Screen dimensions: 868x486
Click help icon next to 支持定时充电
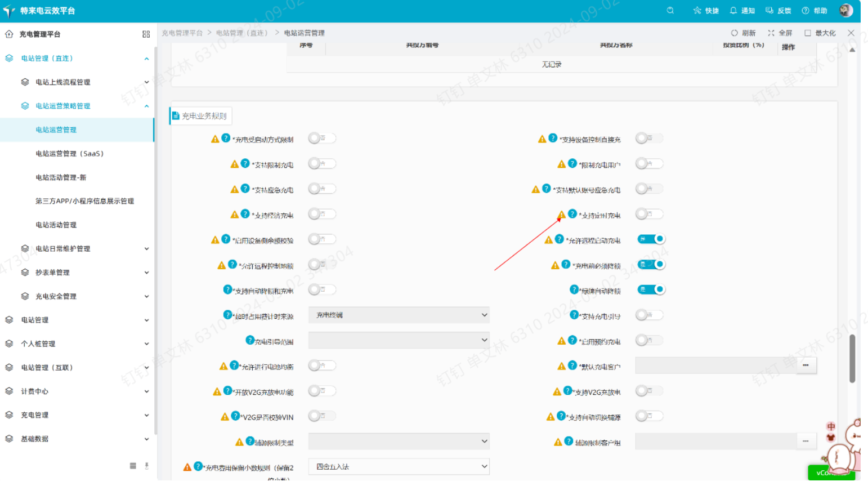pyautogui.click(x=572, y=214)
